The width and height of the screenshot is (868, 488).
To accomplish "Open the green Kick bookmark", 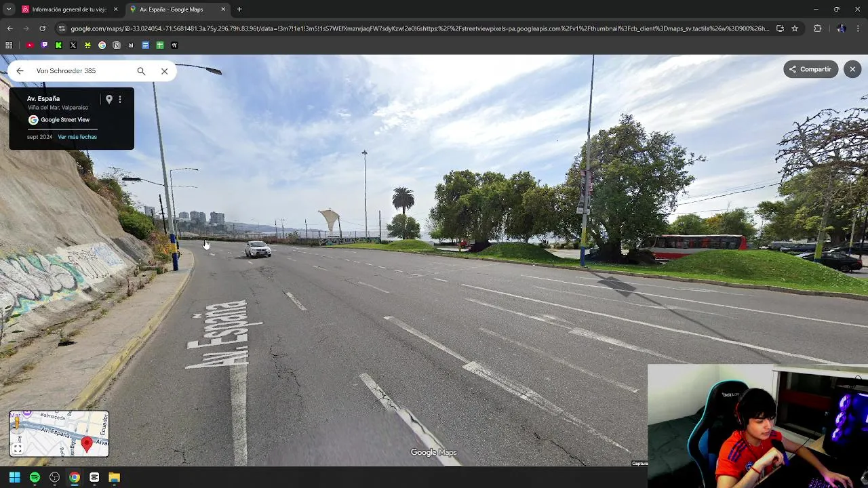I will pos(58,45).
